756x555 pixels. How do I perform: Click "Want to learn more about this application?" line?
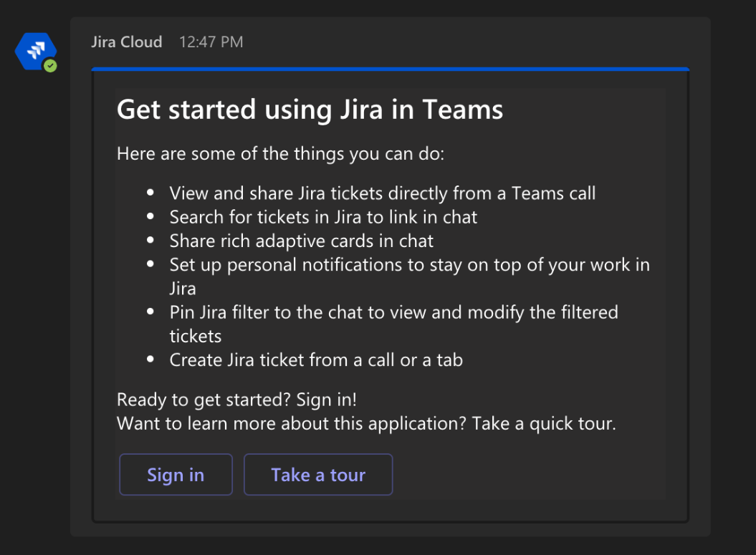click(366, 423)
